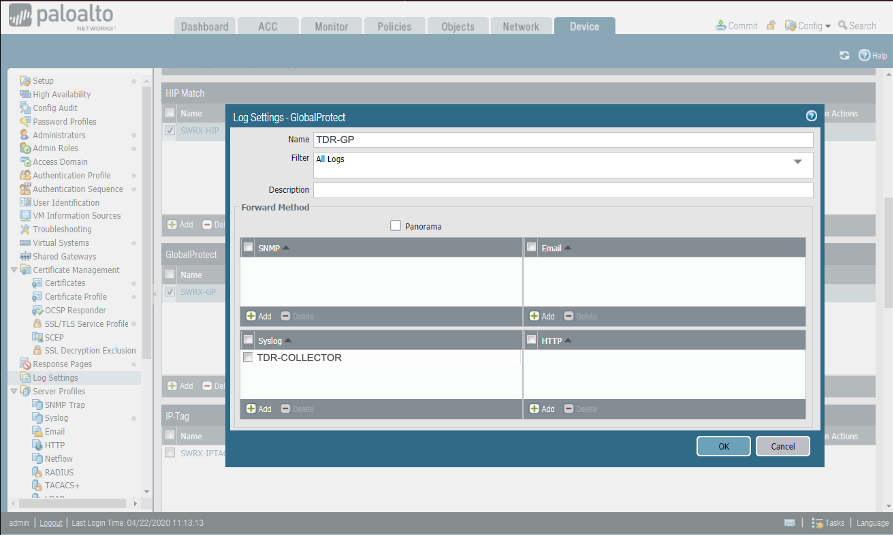Image resolution: width=893 pixels, height=535 pixels.
Task: Open the Setup sidebar icon
Action: tap(25, 81)
